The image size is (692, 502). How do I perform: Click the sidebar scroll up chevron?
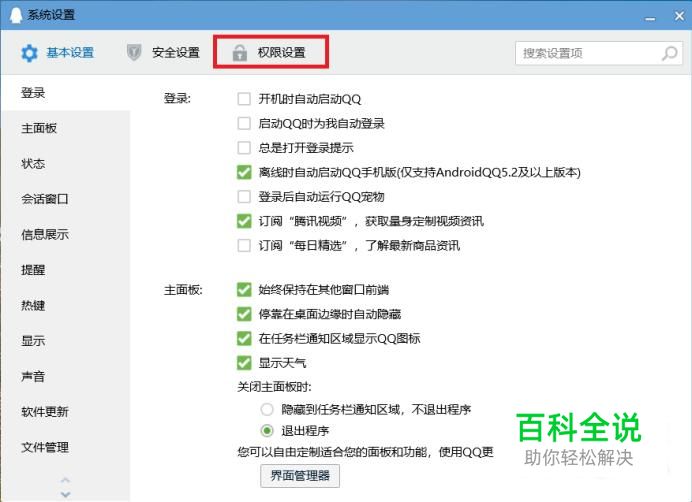click(65, 479)
